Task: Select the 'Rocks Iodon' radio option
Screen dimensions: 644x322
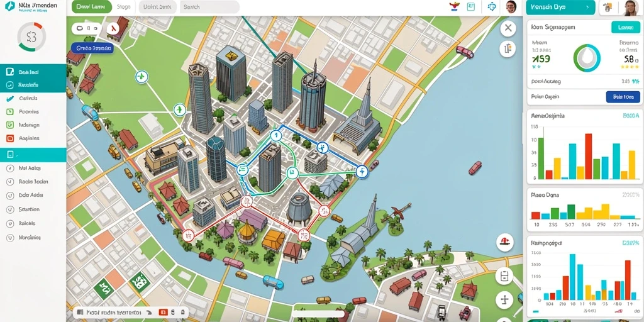Action: [9, 182]
